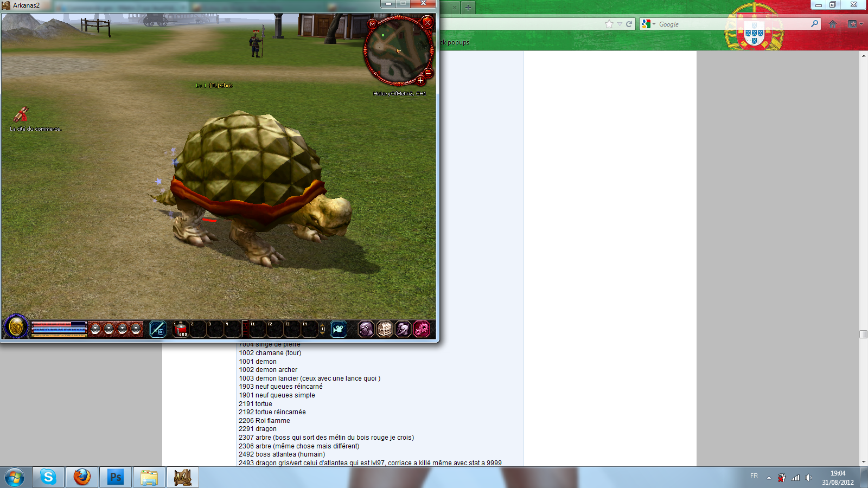Toggle the sword auto-attack icon

158,329
